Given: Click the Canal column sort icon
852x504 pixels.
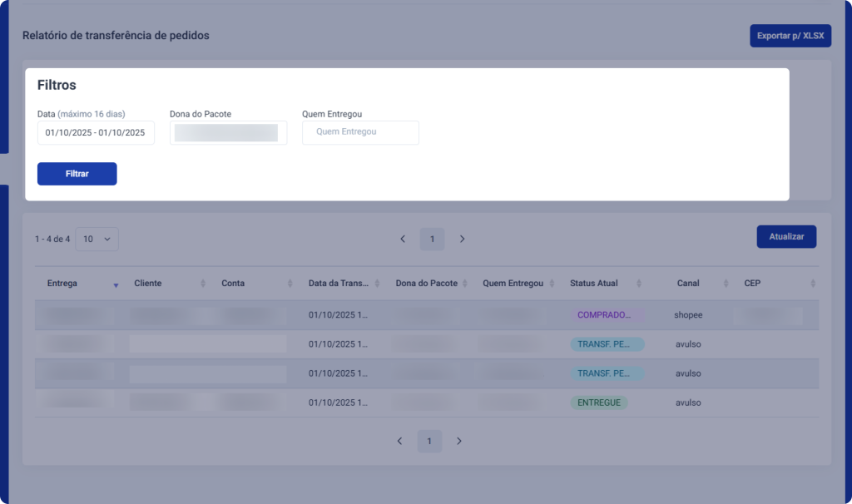Looking at the screenshot, I should tap(726, 284).
